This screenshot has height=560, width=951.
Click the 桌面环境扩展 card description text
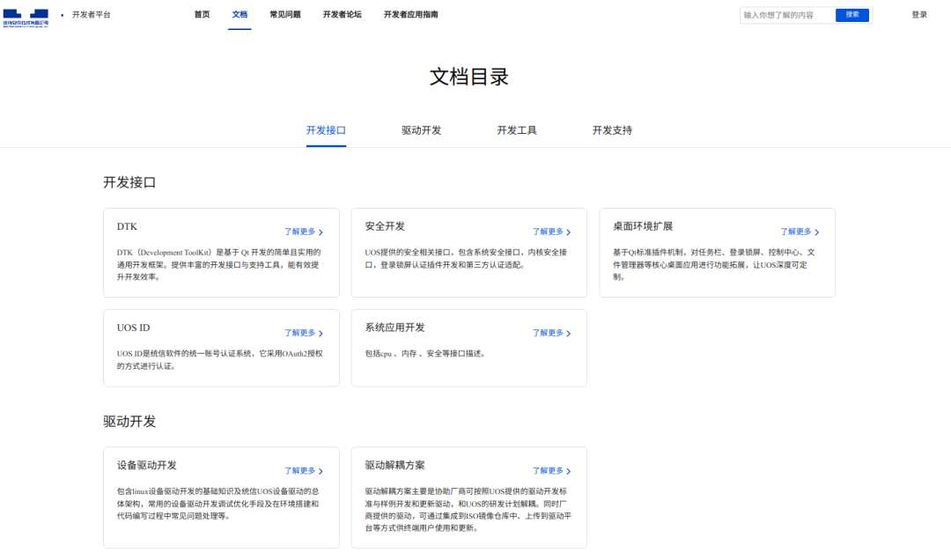tap(714, 264)
